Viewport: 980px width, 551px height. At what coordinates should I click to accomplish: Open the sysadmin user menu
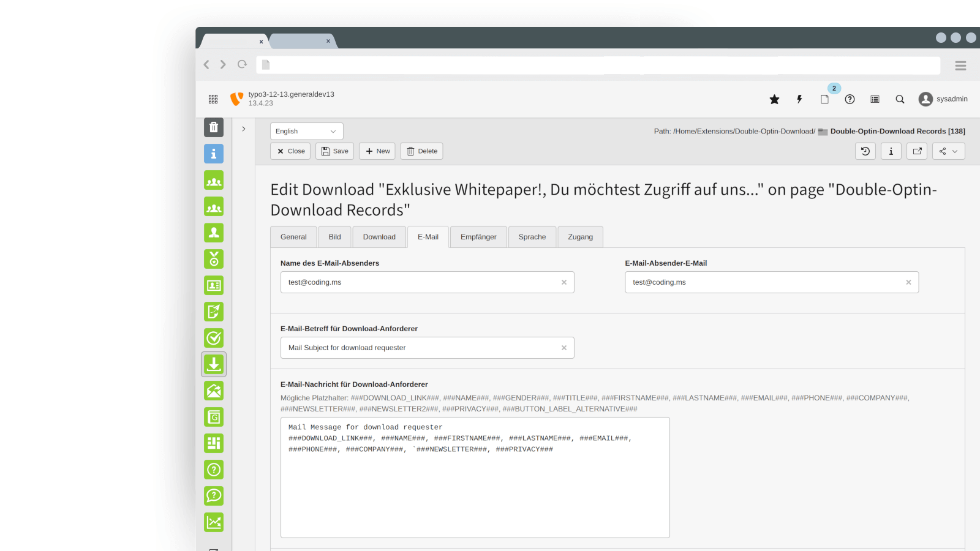[943, 99]
